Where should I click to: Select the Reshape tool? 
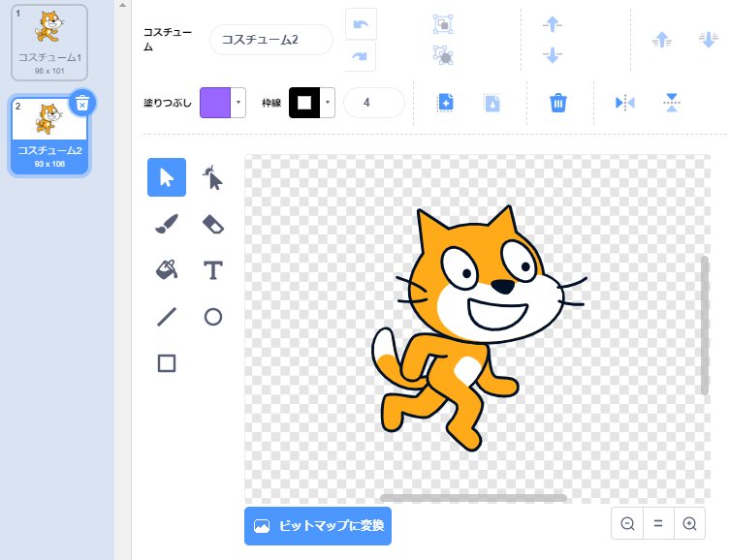click(213, 177)
